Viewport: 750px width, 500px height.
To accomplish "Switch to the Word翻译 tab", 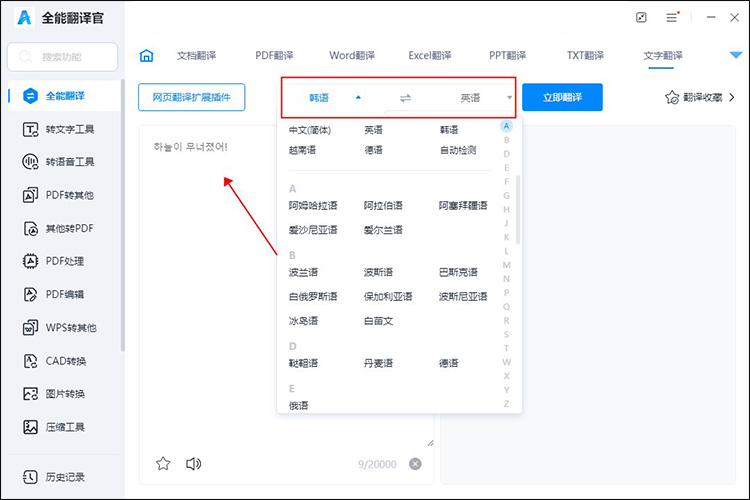I will pos(352,56).
